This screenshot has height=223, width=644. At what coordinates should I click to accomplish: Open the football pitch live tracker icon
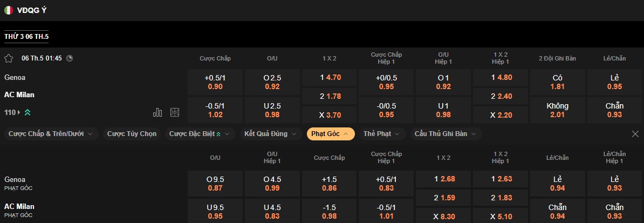coord(174,112)
